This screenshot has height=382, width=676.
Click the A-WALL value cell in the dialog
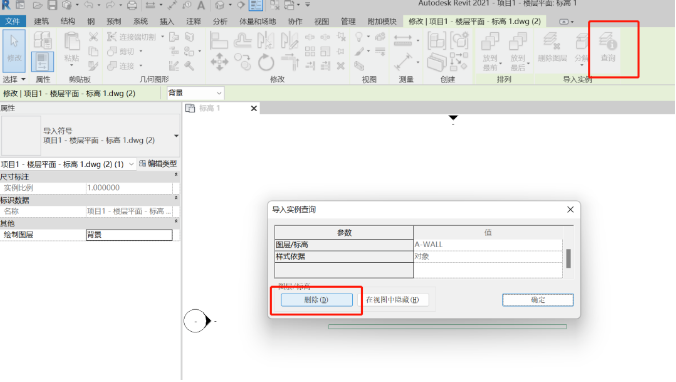[488, 244]
